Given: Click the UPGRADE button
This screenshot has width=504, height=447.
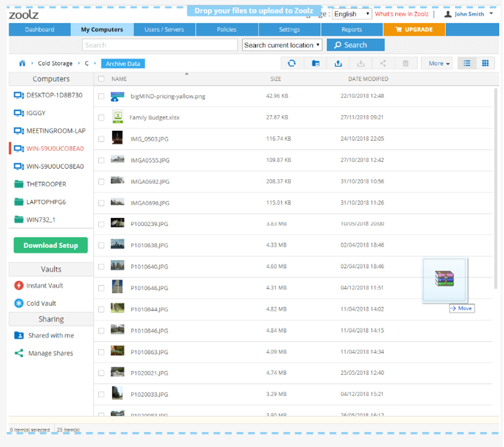Looking at the screenshot, I should pyautogui.click(x=414, y=29).
